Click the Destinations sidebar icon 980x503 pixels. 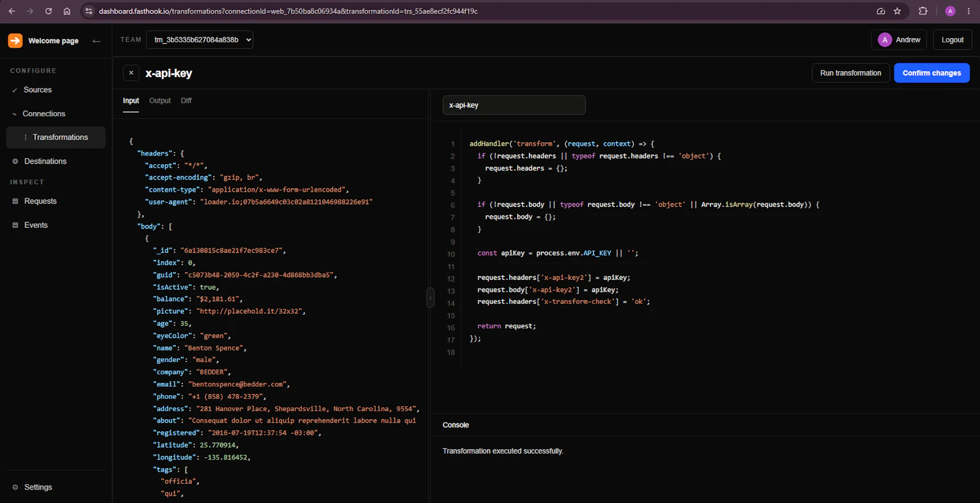tap(15, 162)
